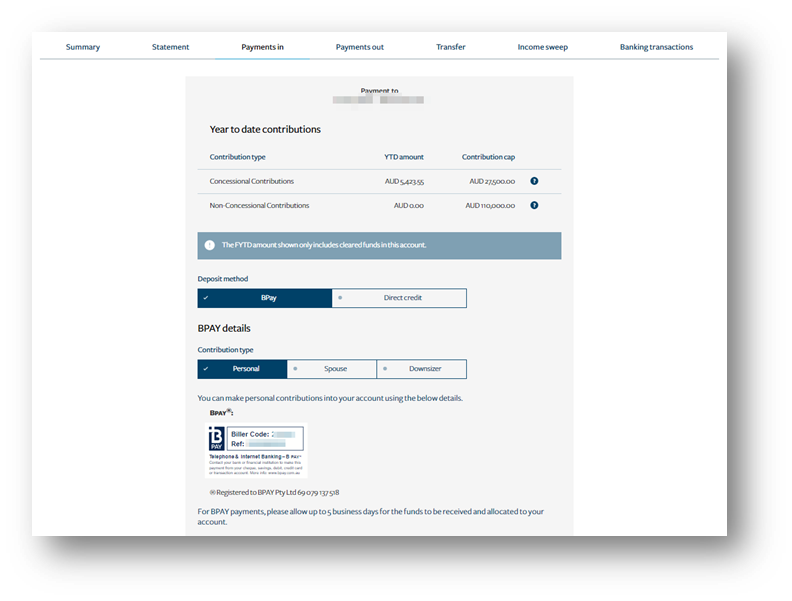Screen dimensions: 792x601
Task: Click the BPAY biller details image
Action: pos(256,450)
